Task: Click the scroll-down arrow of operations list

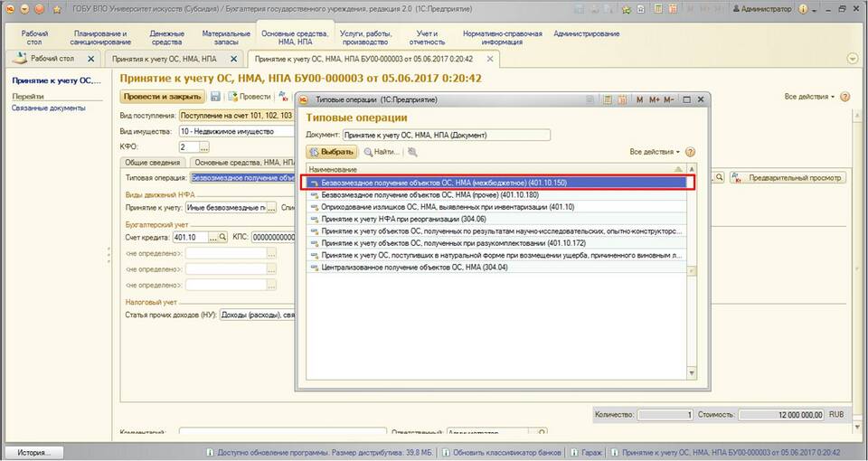Action: pos(692,374)
